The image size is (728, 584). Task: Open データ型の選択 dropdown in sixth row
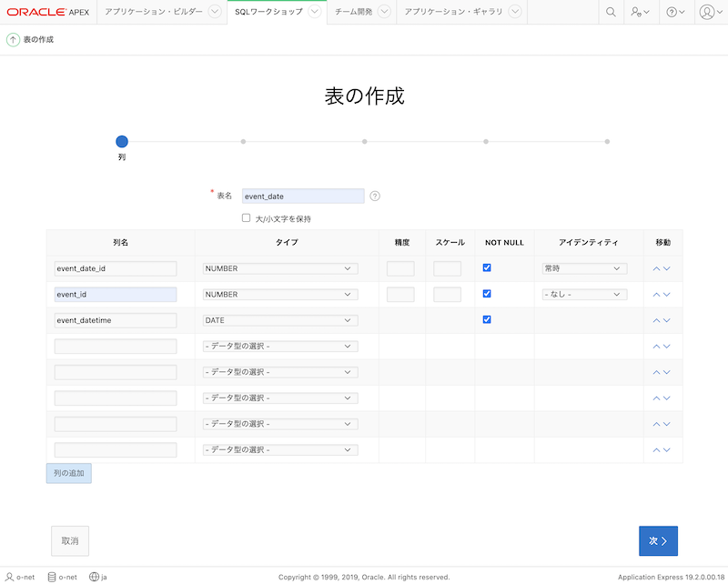(280, 398)
